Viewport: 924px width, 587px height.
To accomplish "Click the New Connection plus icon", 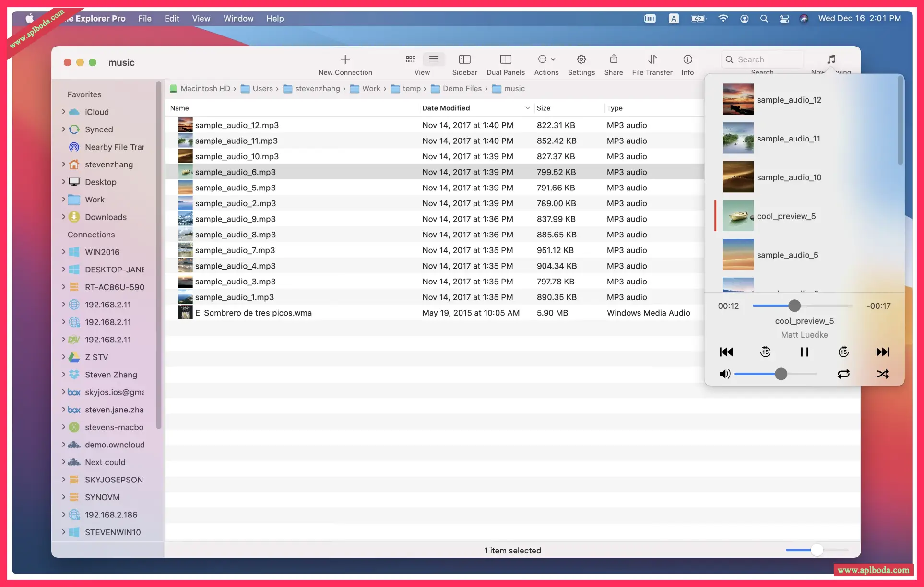I will (x=345, y=59).
